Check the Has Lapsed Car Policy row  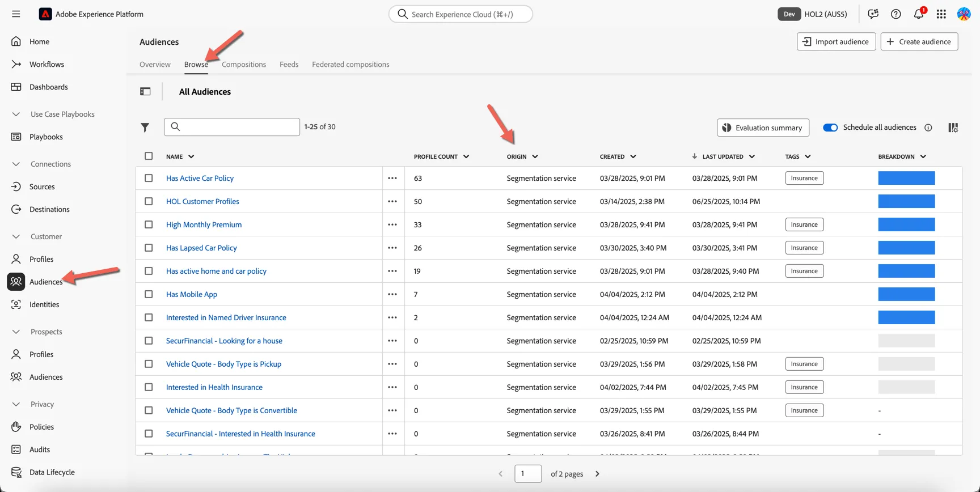(x=149, y=248)
